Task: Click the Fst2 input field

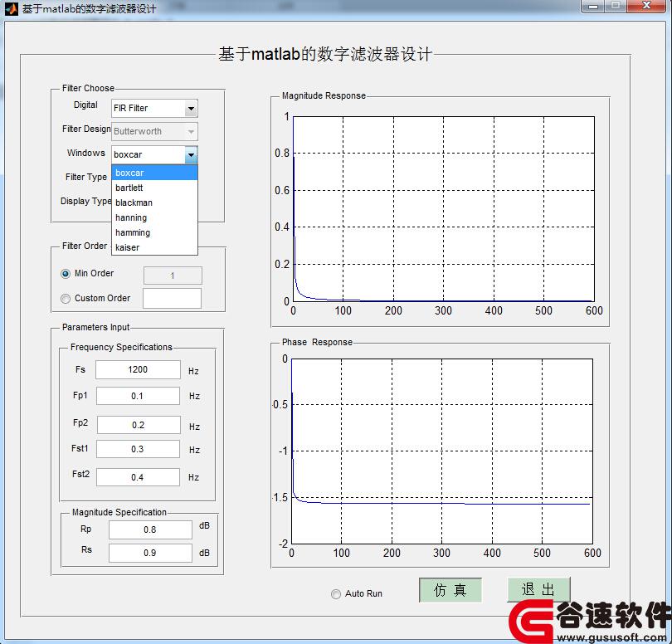Action: pos(138,477)
